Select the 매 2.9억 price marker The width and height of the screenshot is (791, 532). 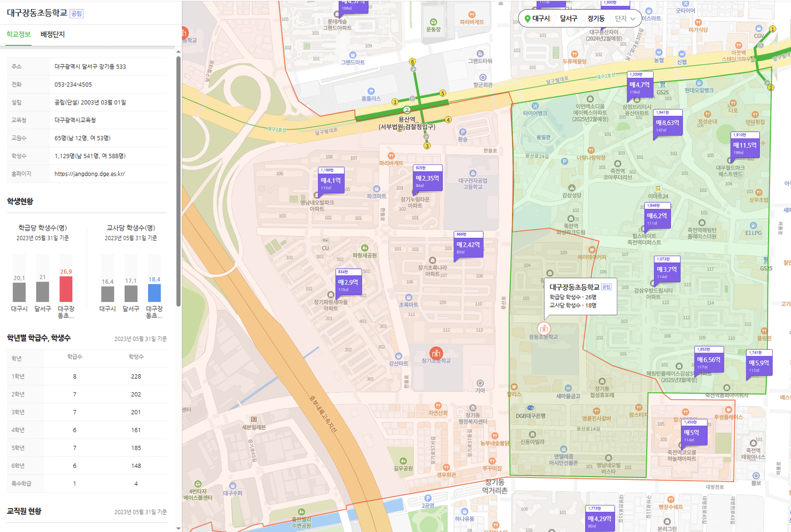click(348, 283)
